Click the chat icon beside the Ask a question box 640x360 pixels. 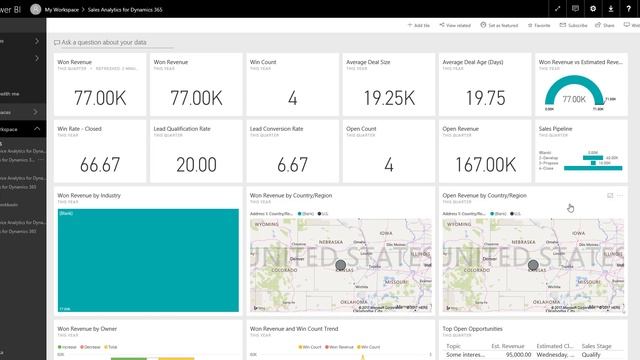57,42
